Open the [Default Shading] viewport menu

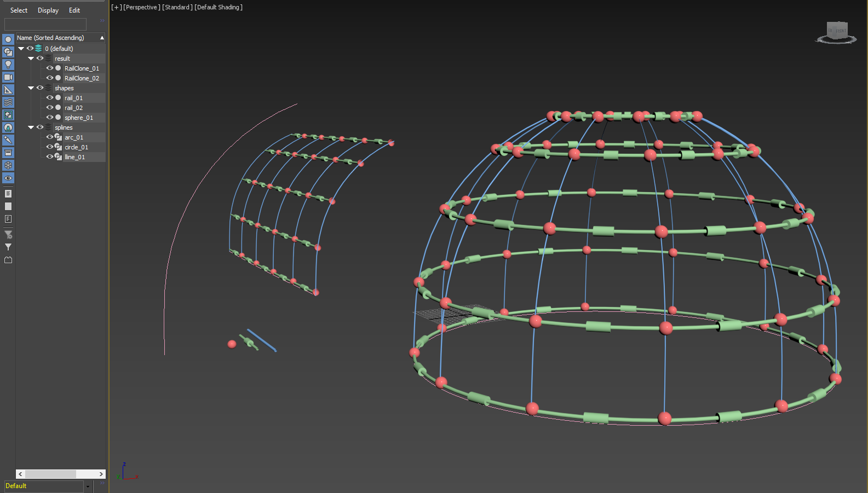click(219, 7)
